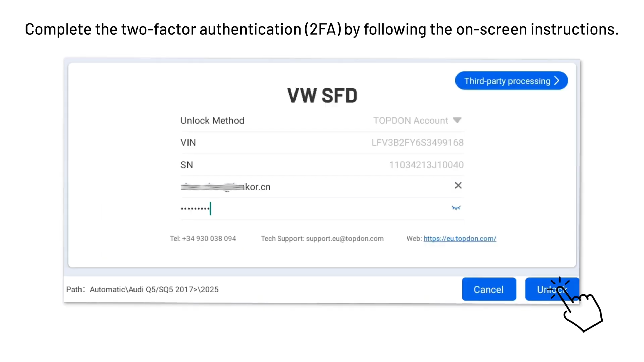644x362 pixels.
Task: Toggle password visibility eye icon
Action: (x=456, y=208)
